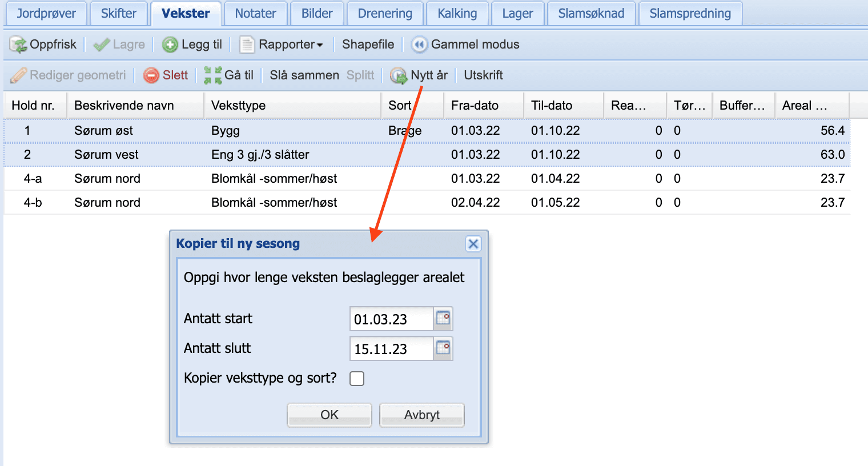868x466 pixels.
Task: Click the Shapefile toolbar button
Action: click(x=368, y=45)
